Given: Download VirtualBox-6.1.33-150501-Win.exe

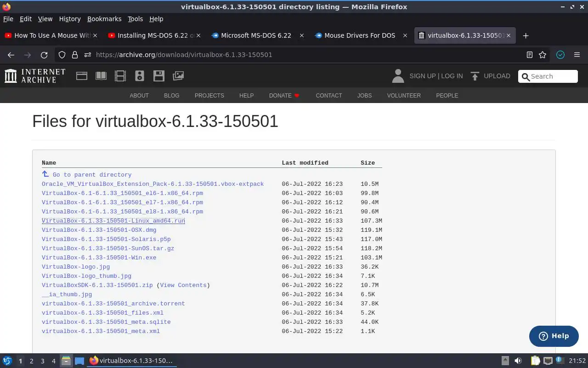Looking at the screenshot, I should pyautogui.click(x=99, y=258).
